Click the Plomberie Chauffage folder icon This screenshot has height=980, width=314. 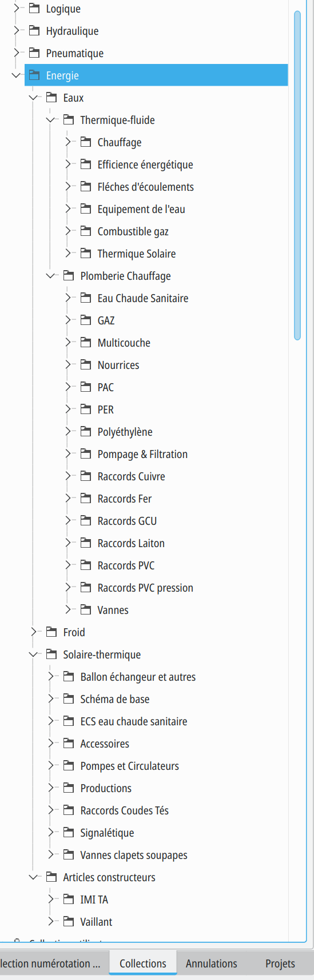coord(69,276)
